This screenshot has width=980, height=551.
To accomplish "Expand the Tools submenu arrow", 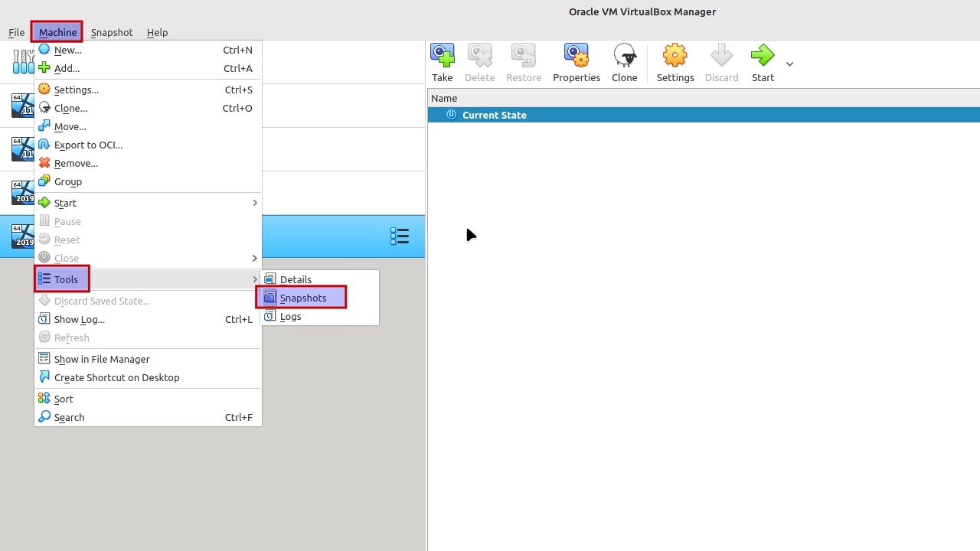I will 254,279.
